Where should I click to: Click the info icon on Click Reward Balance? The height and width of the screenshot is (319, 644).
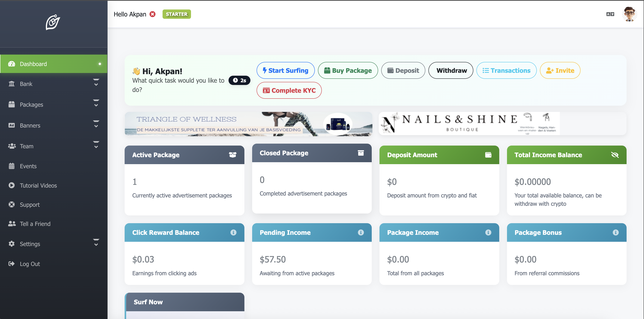tap(233, 232)
